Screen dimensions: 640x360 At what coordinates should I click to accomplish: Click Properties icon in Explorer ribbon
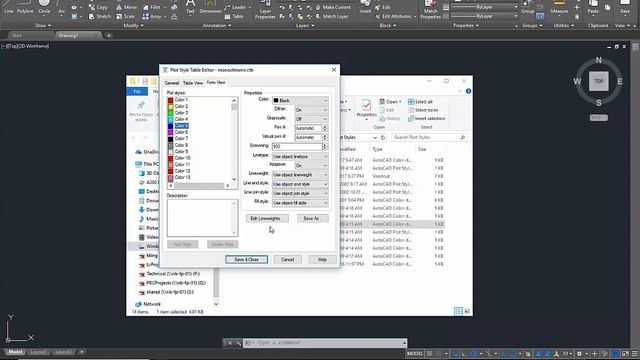pos(367,108)
